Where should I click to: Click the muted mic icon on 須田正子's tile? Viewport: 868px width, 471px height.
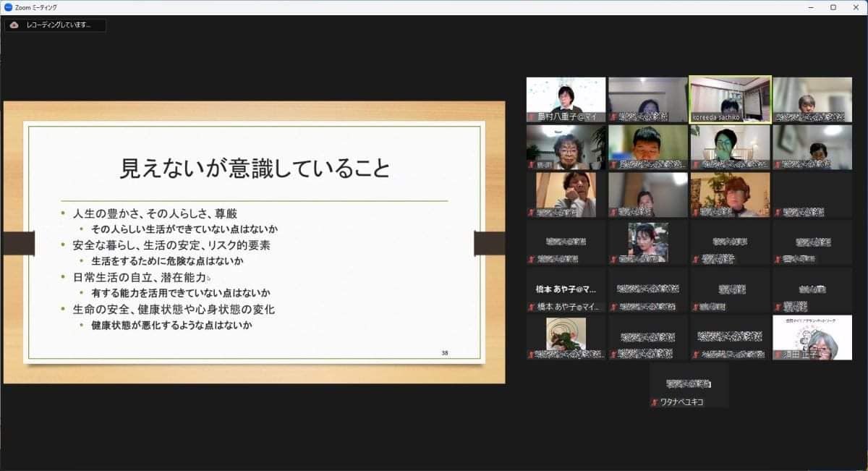(x=778, y=355)
